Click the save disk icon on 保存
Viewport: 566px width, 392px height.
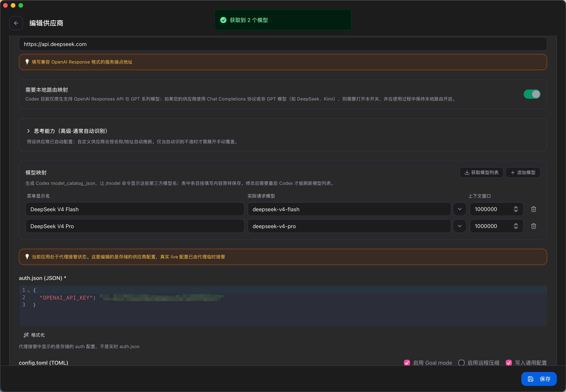(530, 379)
